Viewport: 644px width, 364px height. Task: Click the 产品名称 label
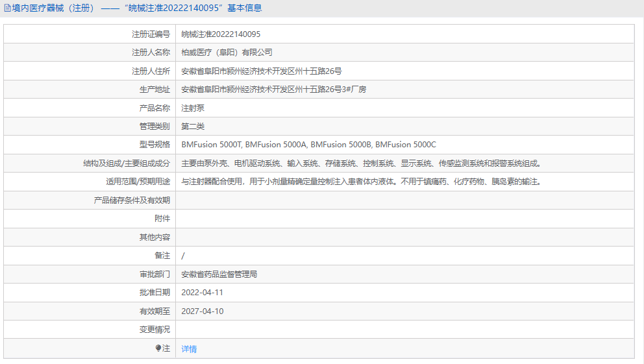point(155,108)
